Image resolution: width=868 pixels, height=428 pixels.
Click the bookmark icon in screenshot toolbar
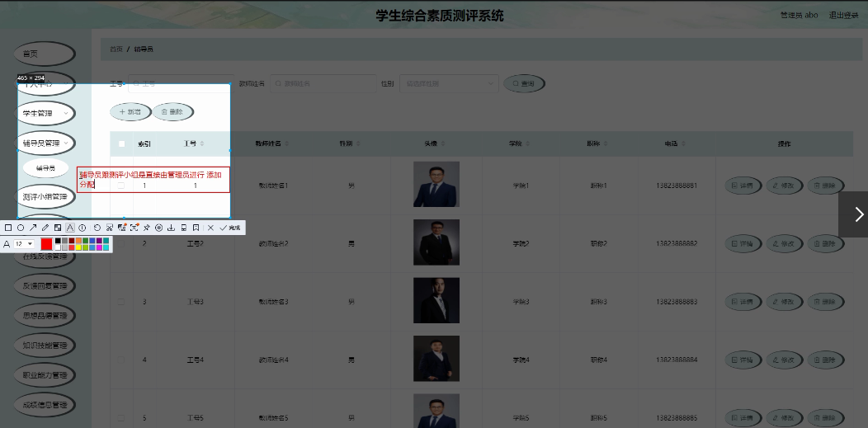coord(196,228)
